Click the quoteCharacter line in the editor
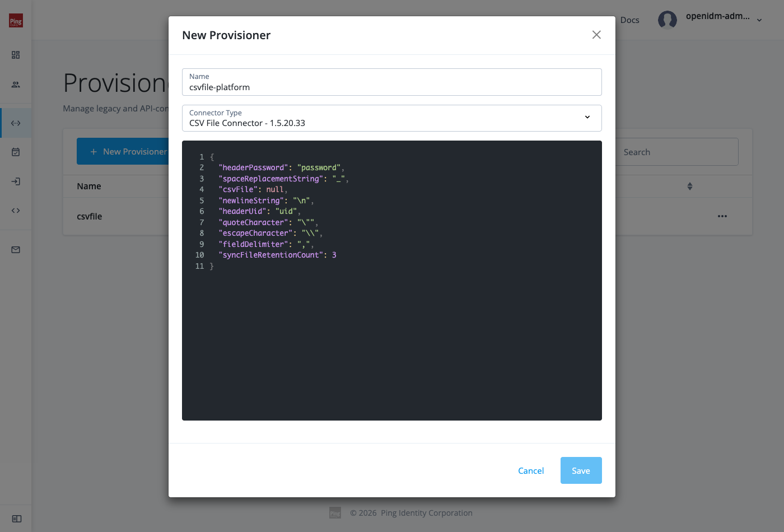Image resolution: width=784 pixels, height=532 pixels. pyautogui.click(x=268, y=222)
